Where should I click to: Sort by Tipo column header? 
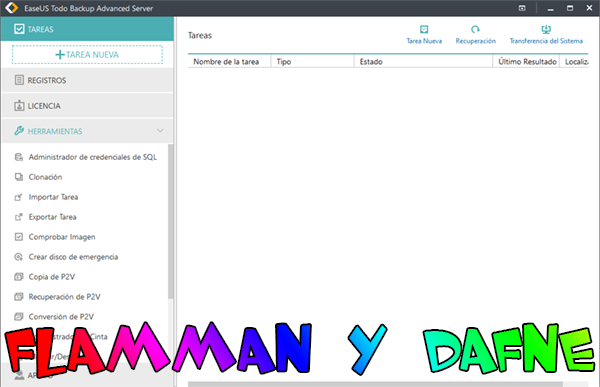pyautogui.click(x=313, y=62)
